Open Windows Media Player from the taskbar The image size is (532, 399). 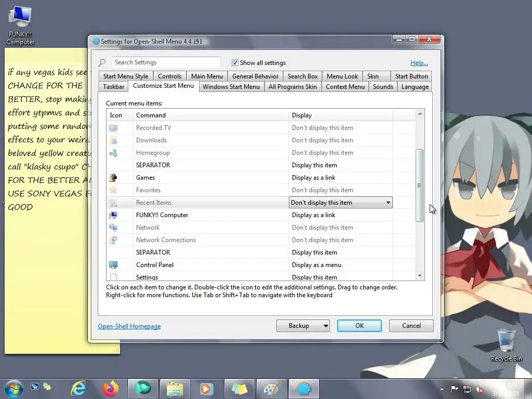point(207,389)
